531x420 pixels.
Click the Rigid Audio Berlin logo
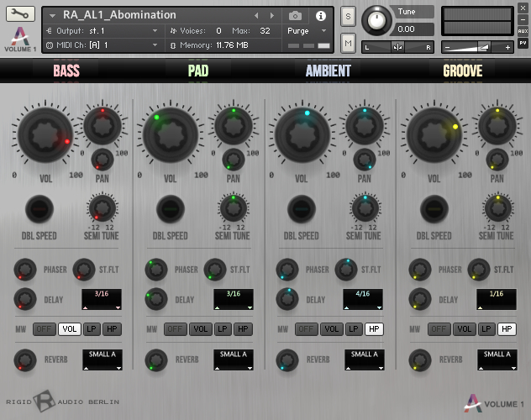63,402
